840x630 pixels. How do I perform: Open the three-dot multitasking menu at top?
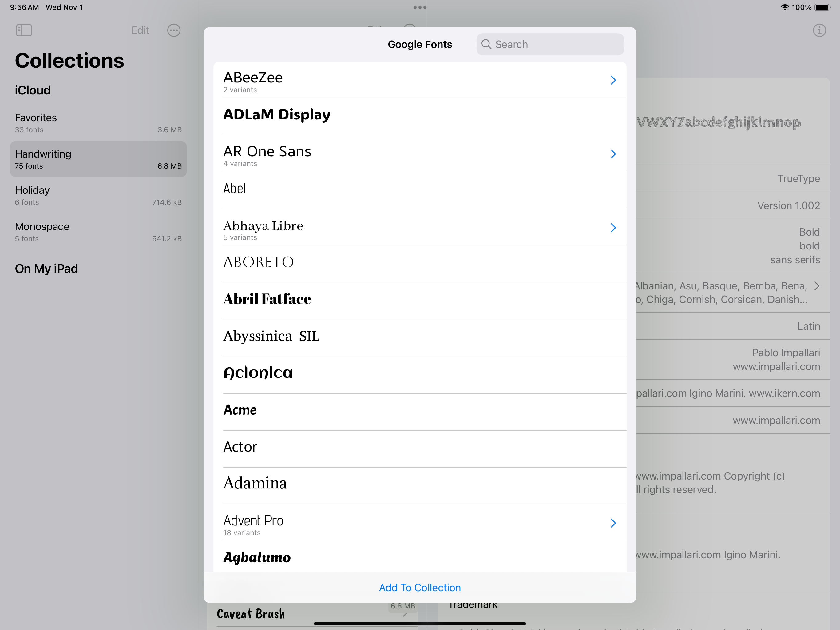click(420, 7)
